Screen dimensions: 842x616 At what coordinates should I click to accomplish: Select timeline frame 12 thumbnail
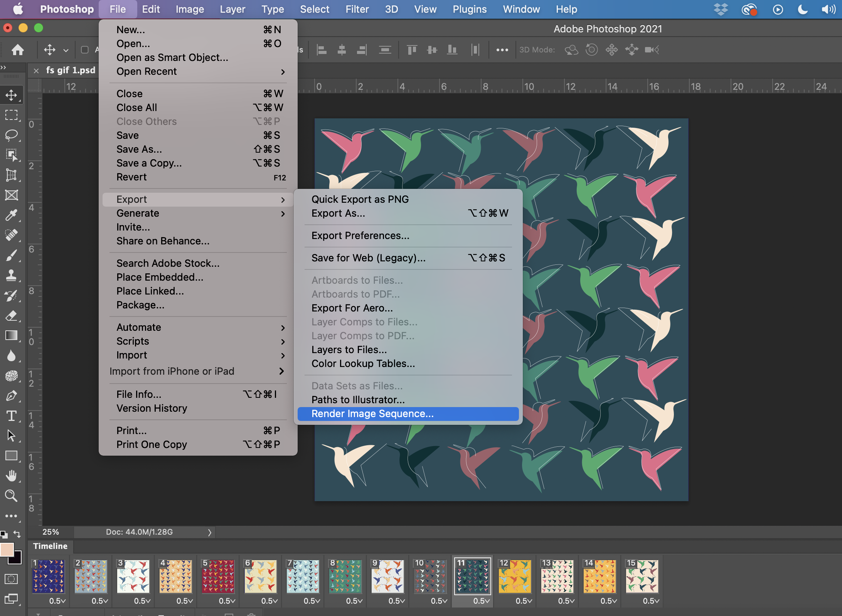point(515,576)
